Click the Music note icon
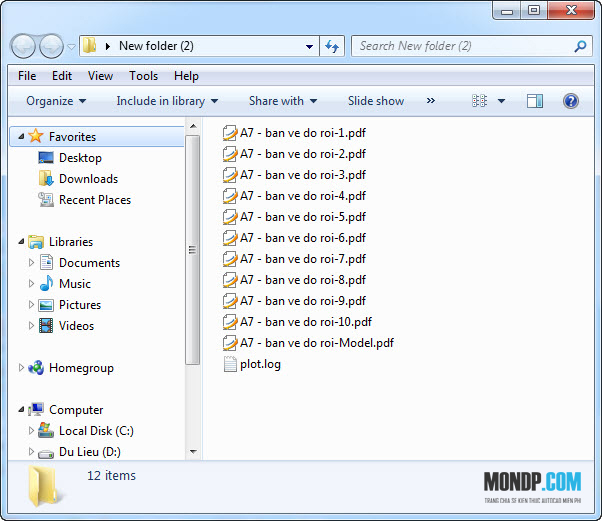This screenshot has height=521, width=602. coord(46,283)
